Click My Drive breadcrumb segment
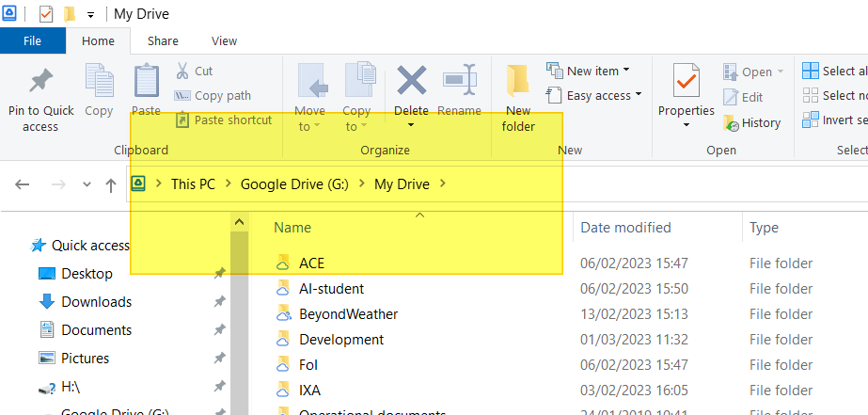 coord(402,184)
